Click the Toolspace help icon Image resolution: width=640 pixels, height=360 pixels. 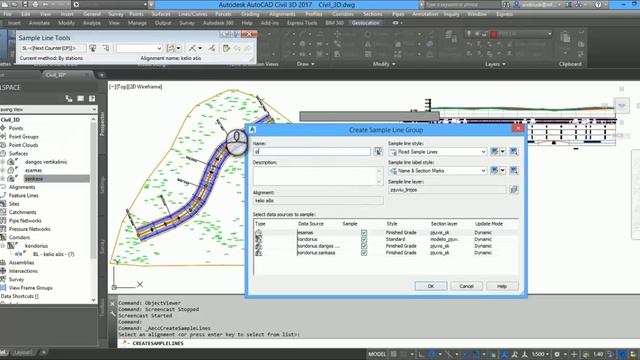[x=92, y=98]
